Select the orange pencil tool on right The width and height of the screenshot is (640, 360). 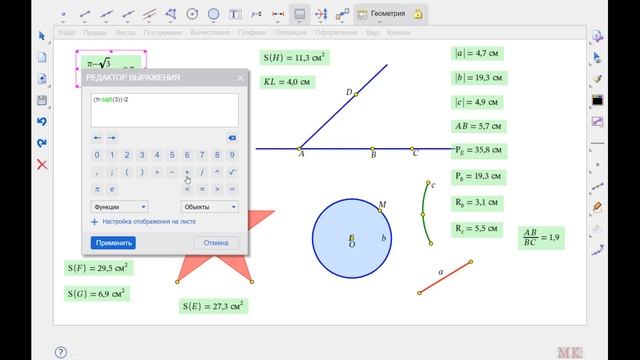click(x=597, y=207)
